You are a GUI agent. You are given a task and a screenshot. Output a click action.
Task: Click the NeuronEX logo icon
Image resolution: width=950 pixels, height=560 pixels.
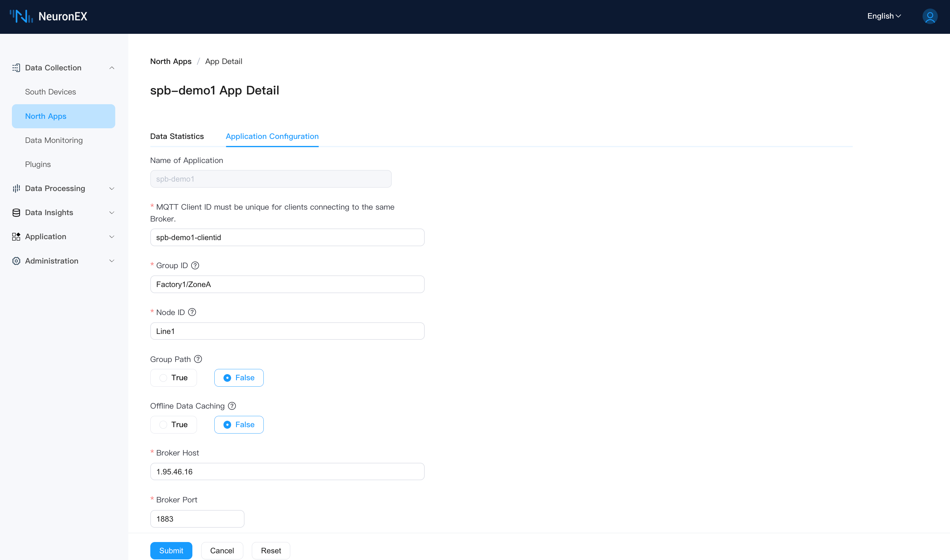point(21,16)
